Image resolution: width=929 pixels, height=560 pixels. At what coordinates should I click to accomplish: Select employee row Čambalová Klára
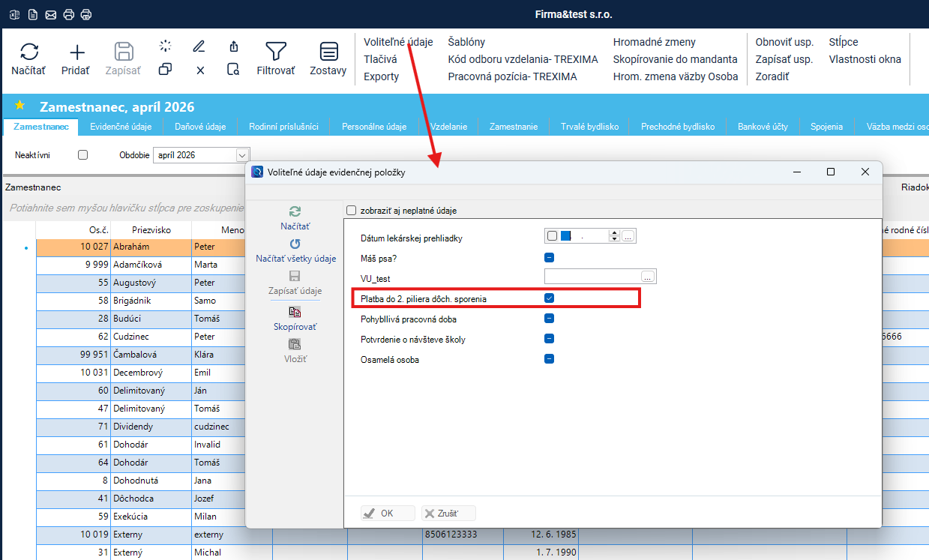click(154, 355)
